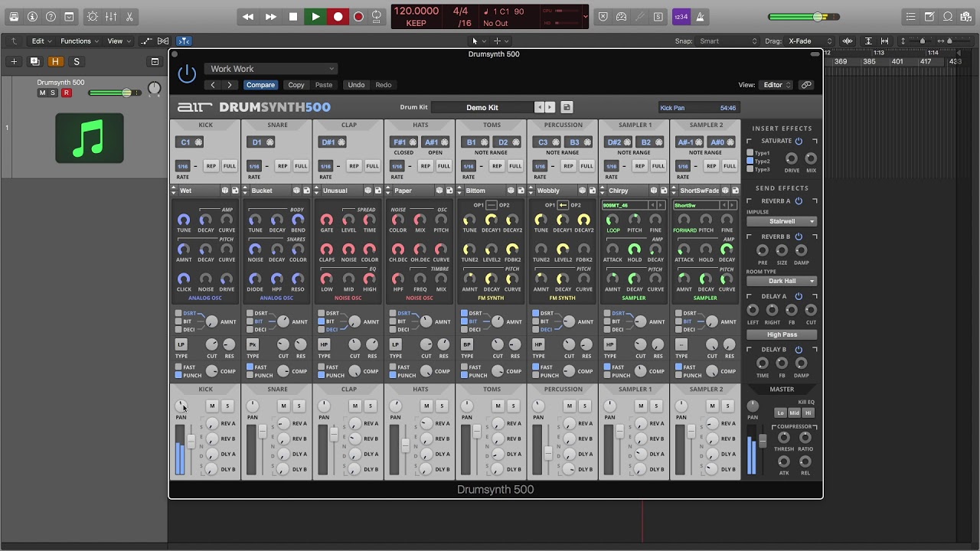Toggle the Kick PUNCH checkbox
This screenshot has width=980, height=551.
178,375
